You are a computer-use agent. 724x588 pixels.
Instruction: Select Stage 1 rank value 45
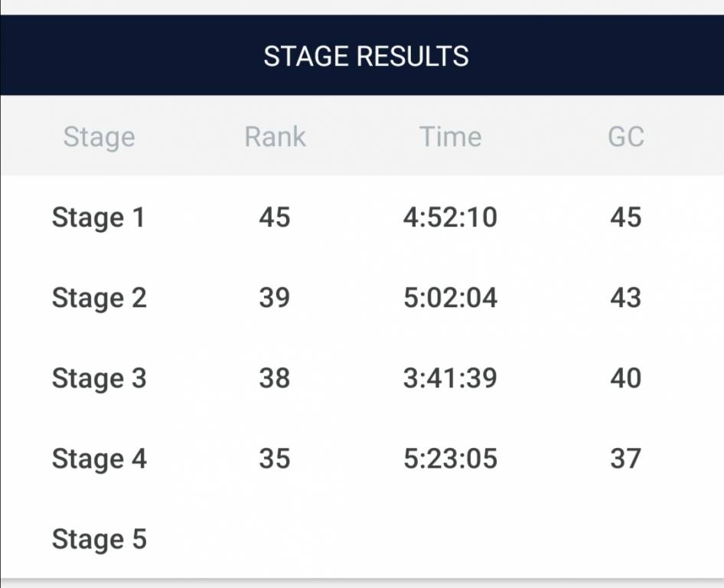pos(275,217)
